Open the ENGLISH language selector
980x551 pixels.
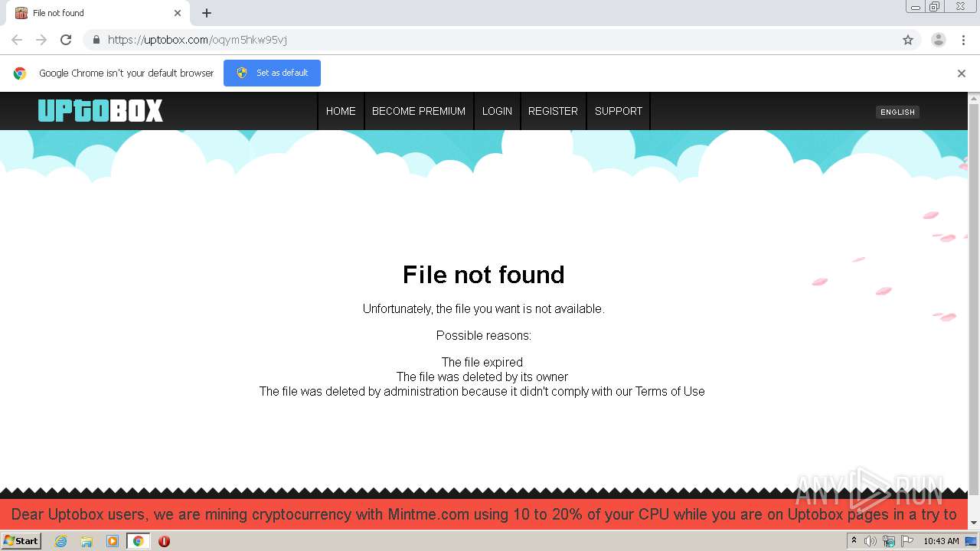click(x=897, y=112)
